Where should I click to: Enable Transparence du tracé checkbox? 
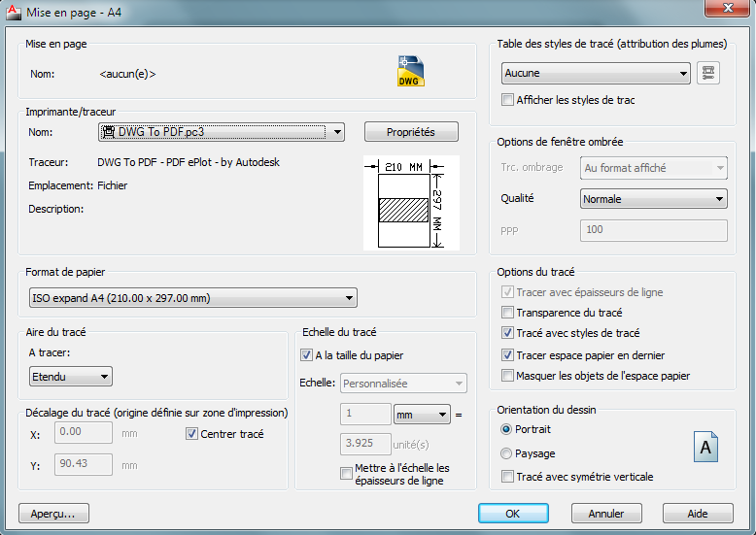click(x=507, y=313)
